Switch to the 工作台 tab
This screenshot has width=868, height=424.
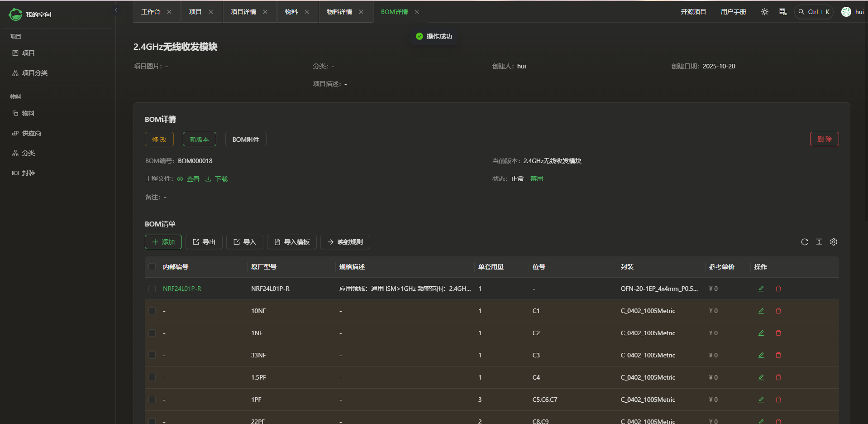151,12
